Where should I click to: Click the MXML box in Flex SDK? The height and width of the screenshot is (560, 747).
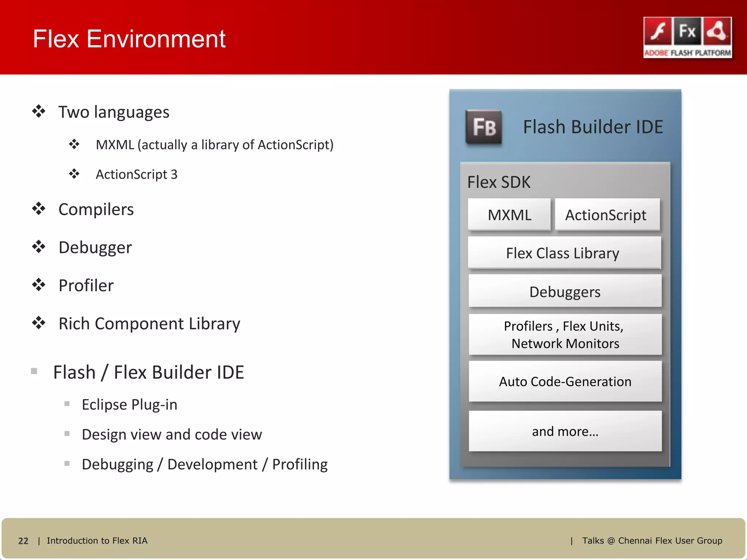click(x=509, y=215)
